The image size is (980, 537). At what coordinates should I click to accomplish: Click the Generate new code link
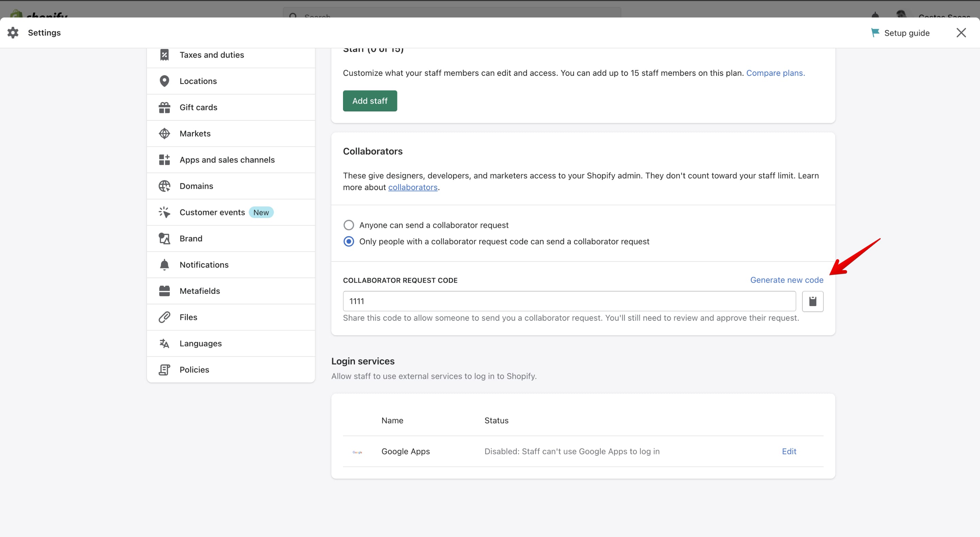coord(786,280)
